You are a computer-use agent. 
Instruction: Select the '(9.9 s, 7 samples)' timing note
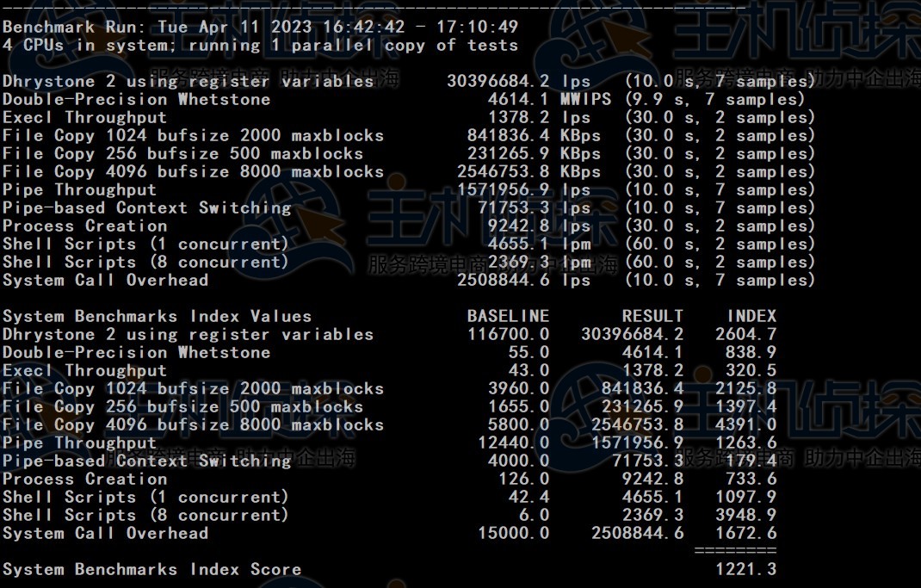coord(714,99)
